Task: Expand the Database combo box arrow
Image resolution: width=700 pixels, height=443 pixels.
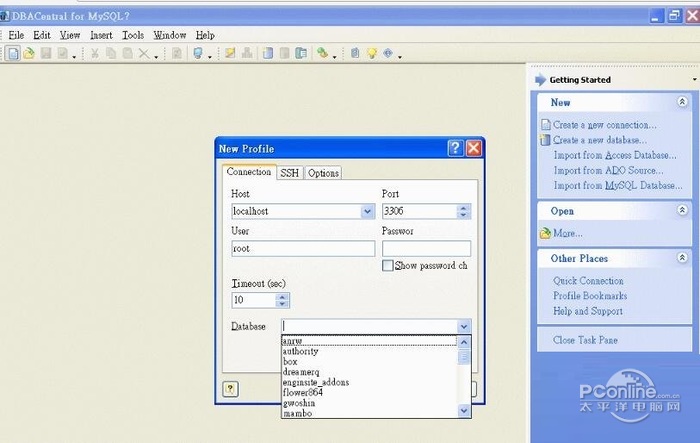Action: click(x=464, y=327)
